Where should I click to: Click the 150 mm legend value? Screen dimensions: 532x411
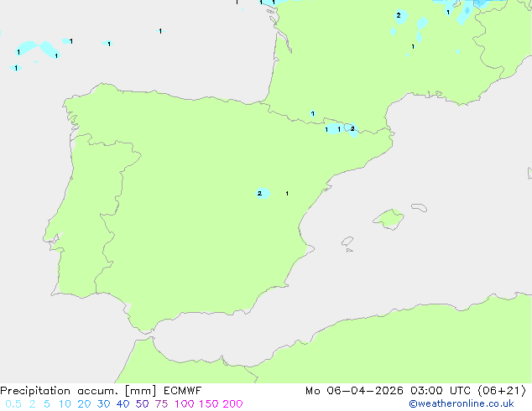tap(209, 404)
